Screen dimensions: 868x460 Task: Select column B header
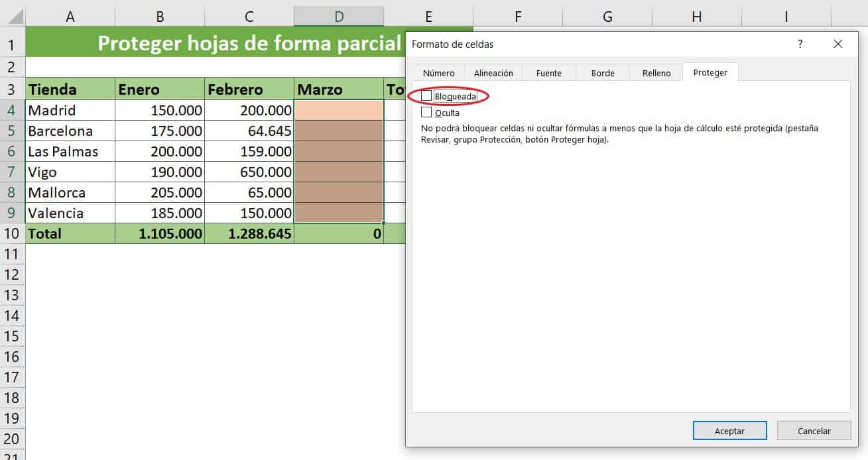(x=160, y=17)
